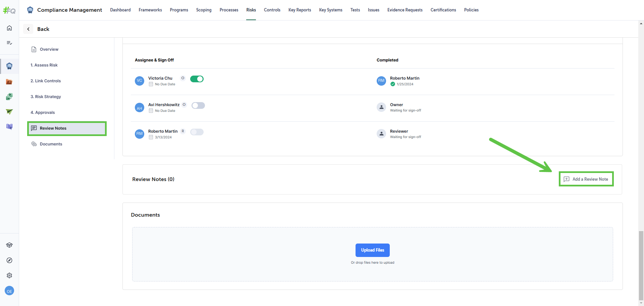The width and height of the screenshot is (644, 306).
Task: Open the settings gear icon
Action: point(9,275)
